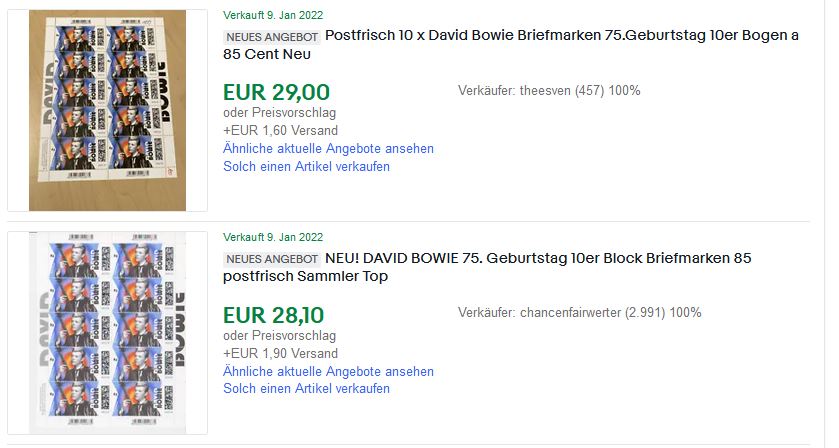
Task: Click the '+EUR 1,90 Versand' shipping text
Action: pos(280,353)
